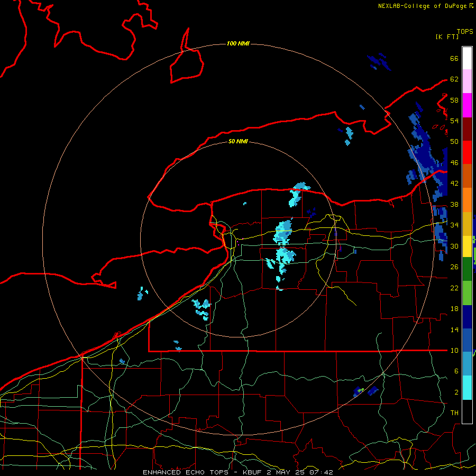Click the light pink legend swatch
476x476 pixels.
point(467,81)
